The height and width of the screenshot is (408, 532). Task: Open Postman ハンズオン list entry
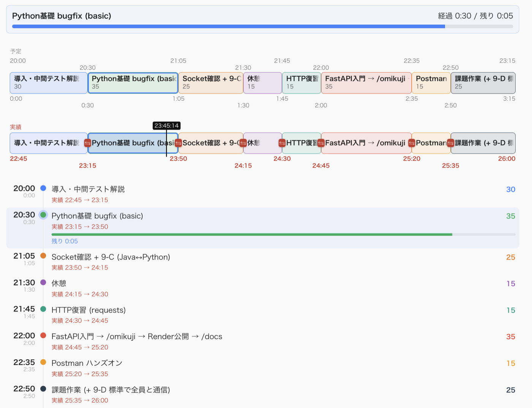click(263, 368)
